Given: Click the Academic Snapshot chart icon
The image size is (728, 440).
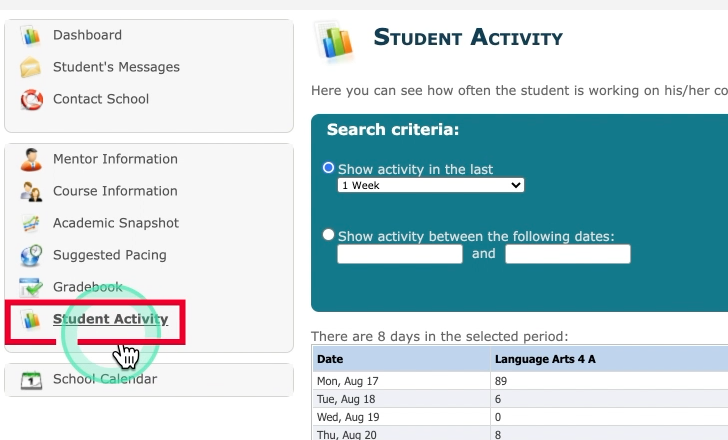Looking at the screenshot, I should click(31, 223).
